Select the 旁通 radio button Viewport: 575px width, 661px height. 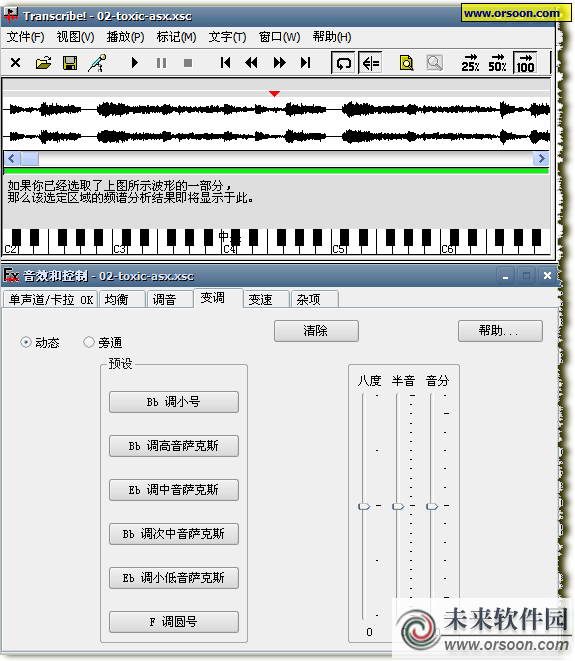[89, 342]
